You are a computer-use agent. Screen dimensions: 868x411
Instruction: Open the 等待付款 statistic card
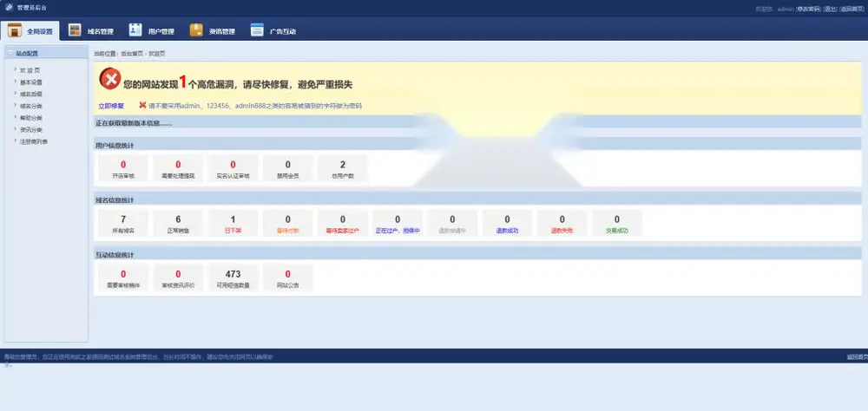[x=288, y=223]
